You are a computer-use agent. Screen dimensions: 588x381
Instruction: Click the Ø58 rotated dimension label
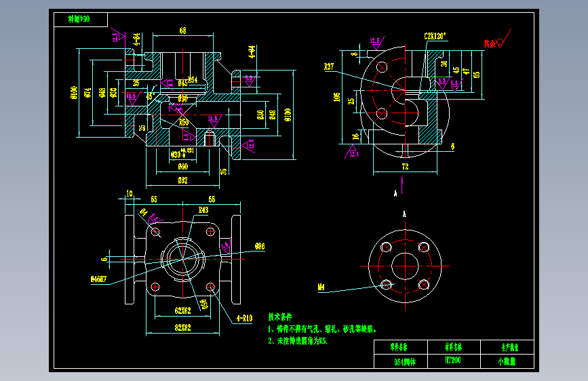coord(204,304)
